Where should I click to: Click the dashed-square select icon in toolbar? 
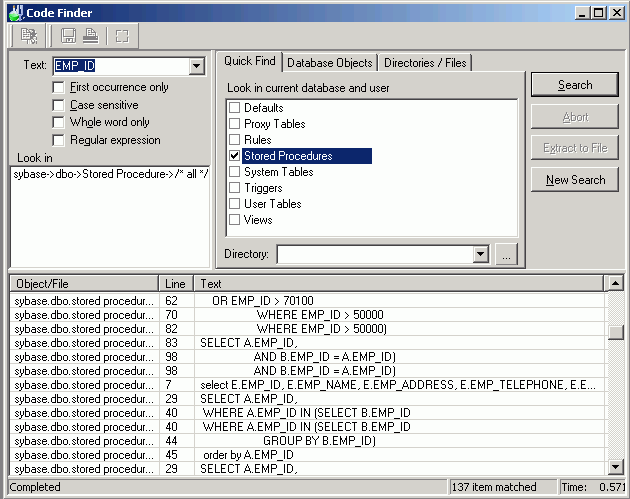pyautogui.click(x=122, y=36)
